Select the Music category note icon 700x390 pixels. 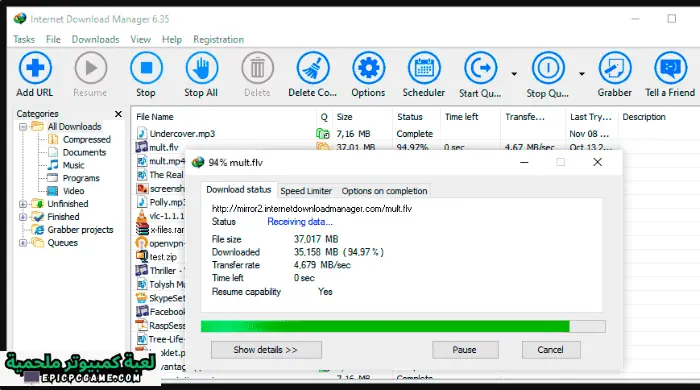[53, 165]
